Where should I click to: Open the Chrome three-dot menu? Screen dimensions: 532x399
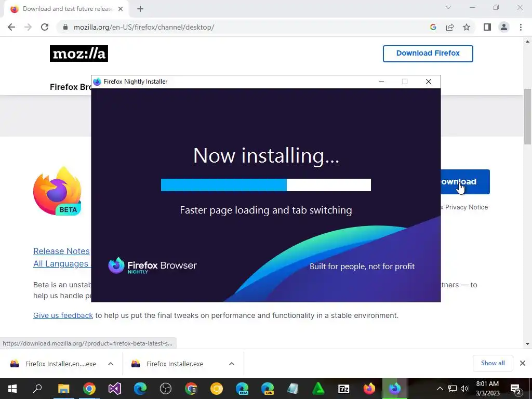(x=521, y=27)
